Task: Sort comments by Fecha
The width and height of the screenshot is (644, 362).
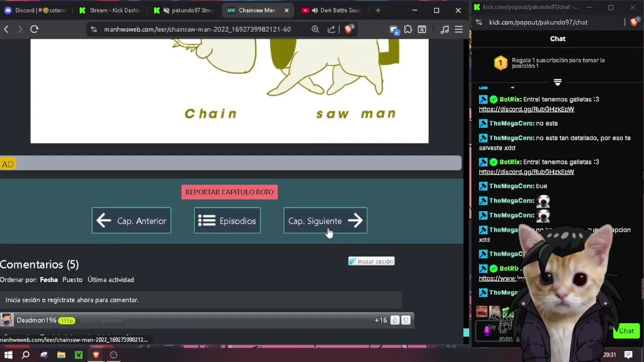Action: 49,280
